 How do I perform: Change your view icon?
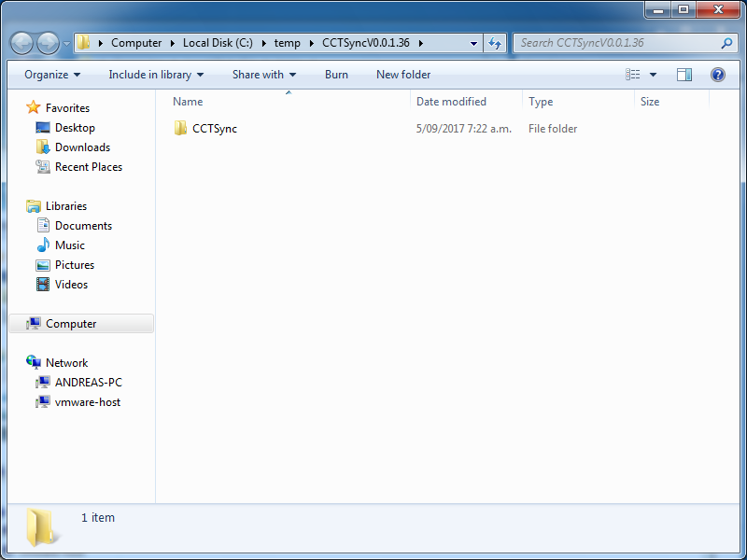coord(633,75)
